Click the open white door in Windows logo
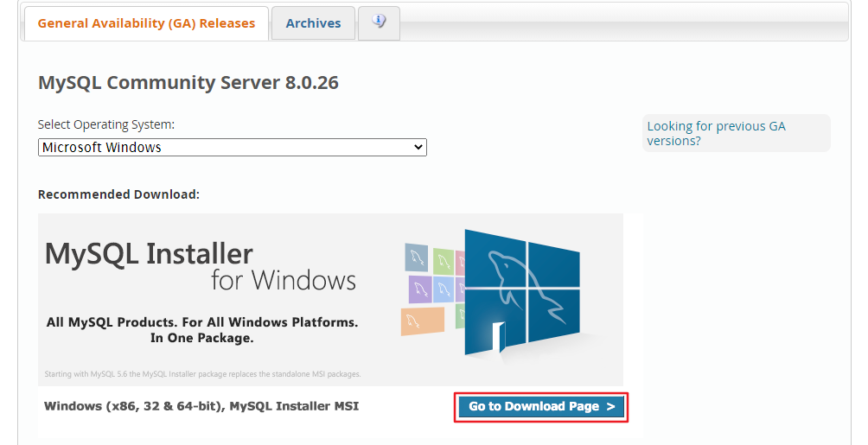This screenshot has height=445, width=868. click(499, 336)
